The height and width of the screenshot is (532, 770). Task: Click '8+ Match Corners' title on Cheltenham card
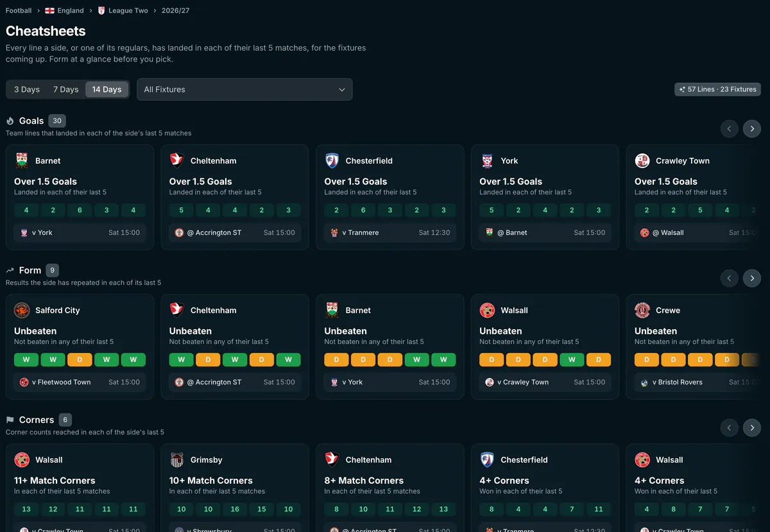point(364,481)
